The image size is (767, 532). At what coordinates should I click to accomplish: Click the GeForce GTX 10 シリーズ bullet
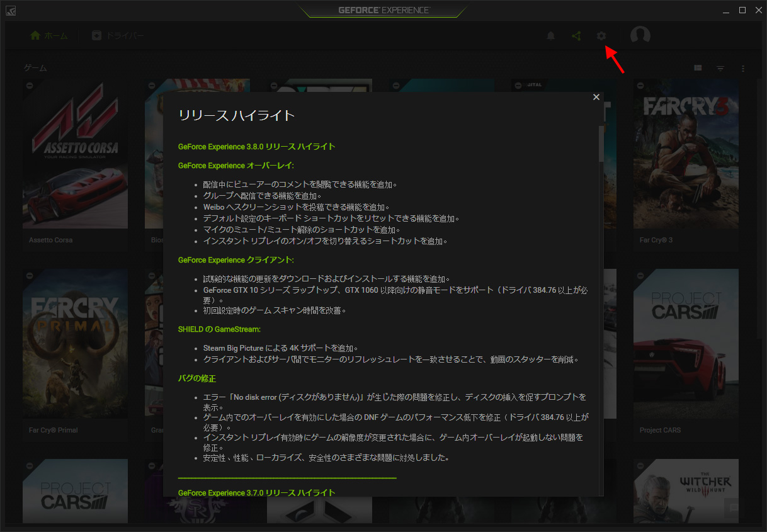395,295
